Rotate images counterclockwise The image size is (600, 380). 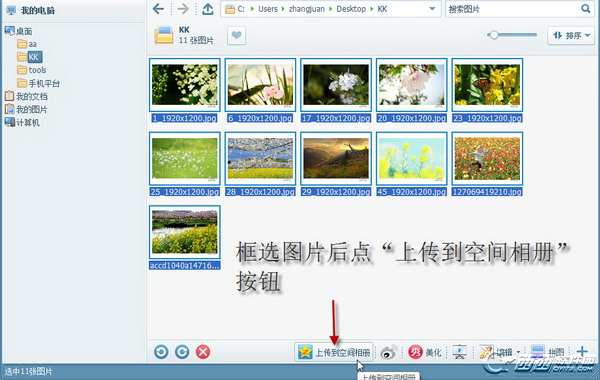(161, 352)
